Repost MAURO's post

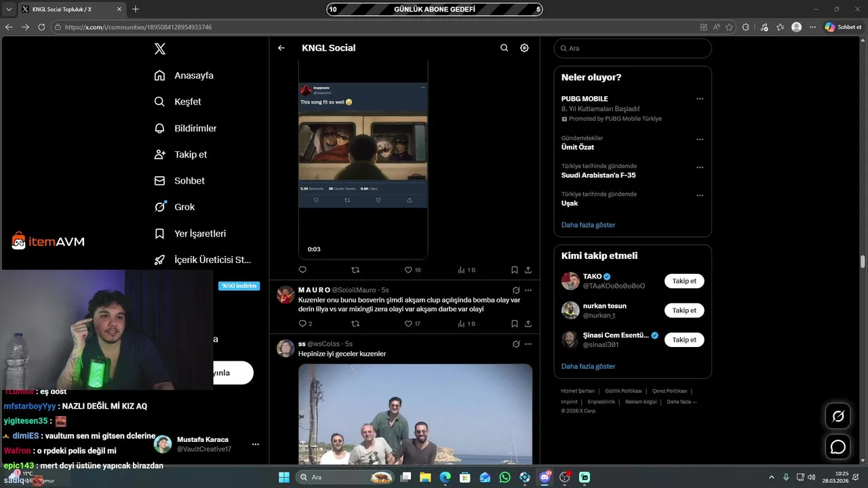point(355,324)
